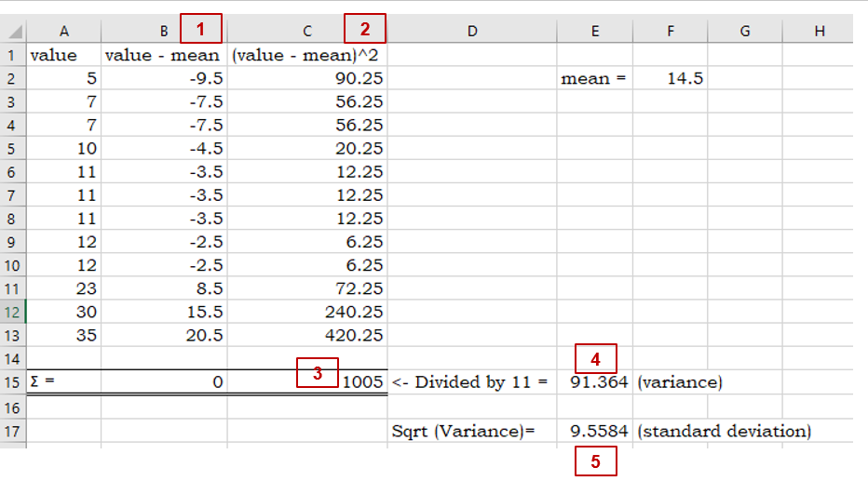
Task: Select the cell containing value 35
Action: [63, 336]
